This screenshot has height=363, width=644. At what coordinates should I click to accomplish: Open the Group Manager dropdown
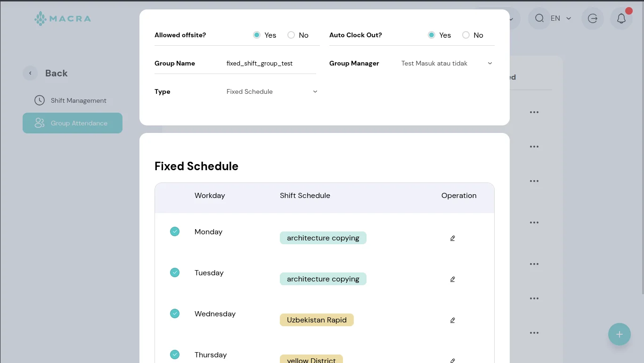click(x=446, y=63)
